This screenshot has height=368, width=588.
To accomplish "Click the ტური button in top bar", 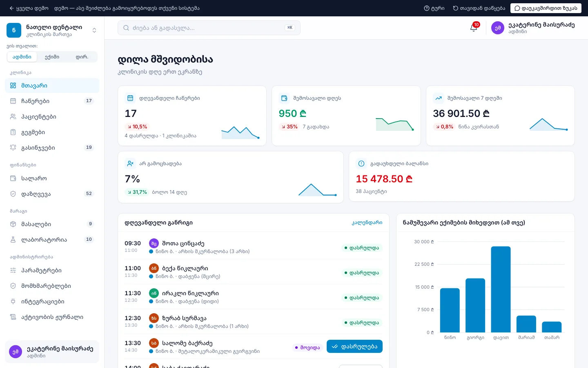I will pos(434,8).
